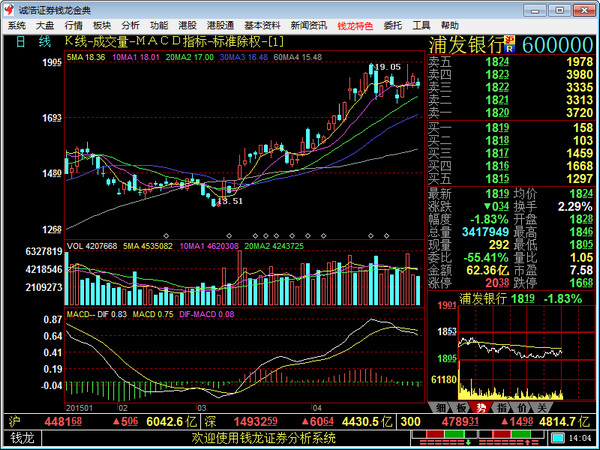Click the 5MA 18.36 legend label
The height and width of the screenshot is (450, 600).
click(x=86, y=57)
